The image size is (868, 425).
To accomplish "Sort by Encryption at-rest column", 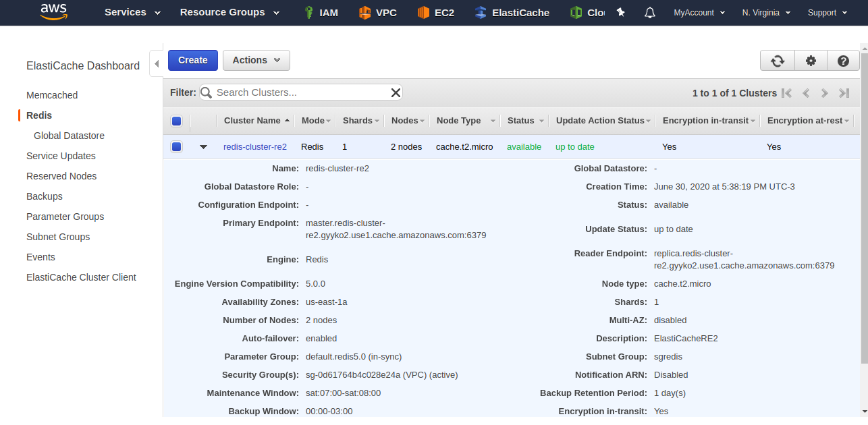I will (x=809, y=121).
